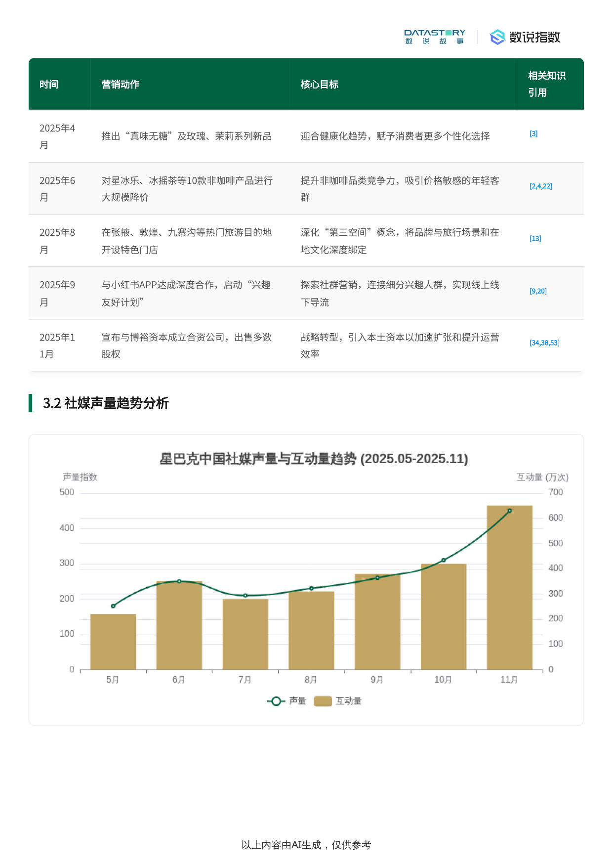Image resolution: width=613 pixels, height=868 pixels.
Task: Click the 11月 interaction bar
Action: [509, 593]
